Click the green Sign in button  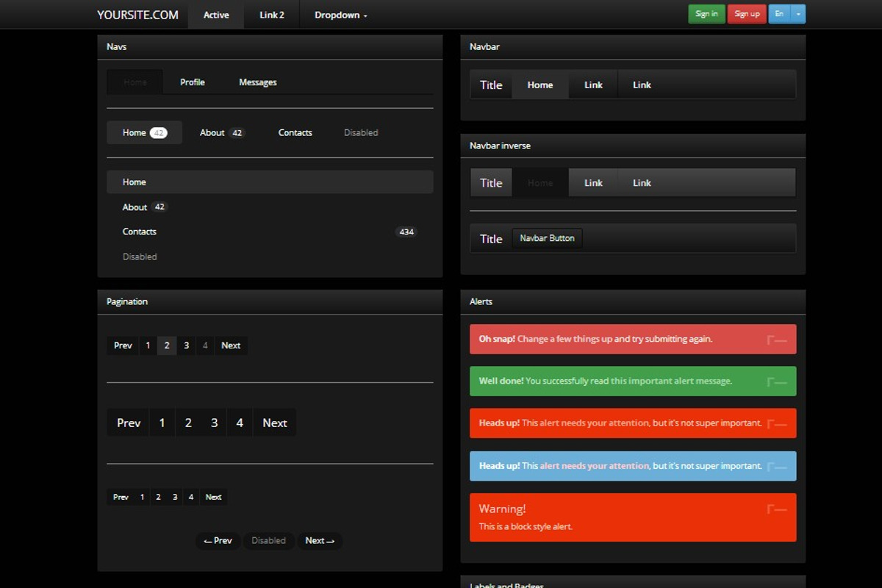coord(706,13)
